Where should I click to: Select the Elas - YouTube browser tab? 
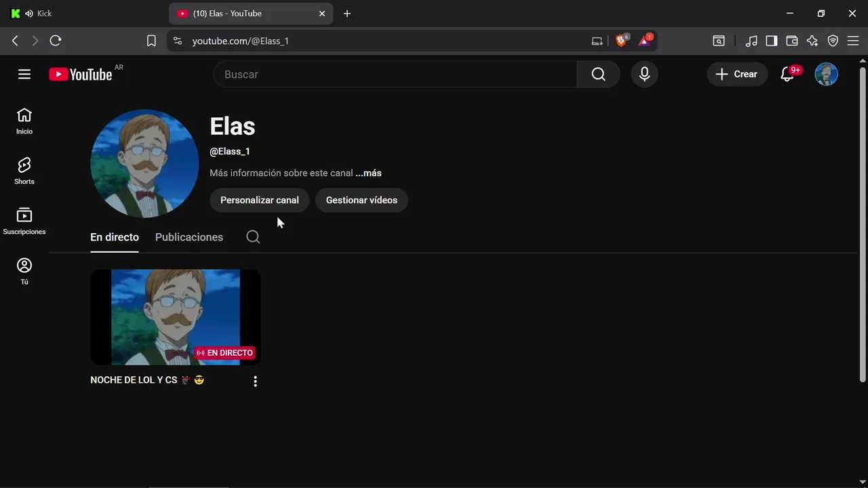(251, 14)
